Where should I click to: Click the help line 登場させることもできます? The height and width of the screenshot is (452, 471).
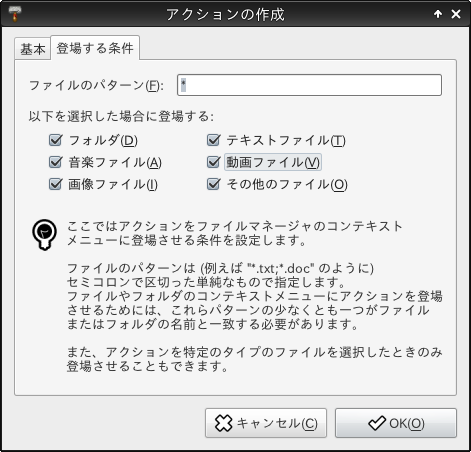coord(147,366)
